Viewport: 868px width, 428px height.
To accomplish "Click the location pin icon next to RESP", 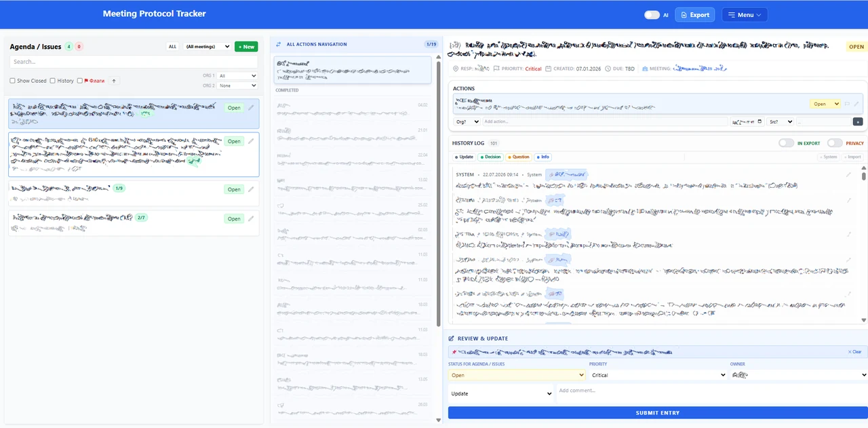I will click(456, 69).
